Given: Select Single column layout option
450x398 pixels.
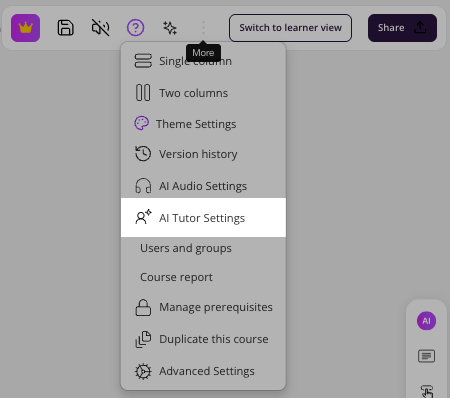Looking at the screenshot, I should 203,61.
